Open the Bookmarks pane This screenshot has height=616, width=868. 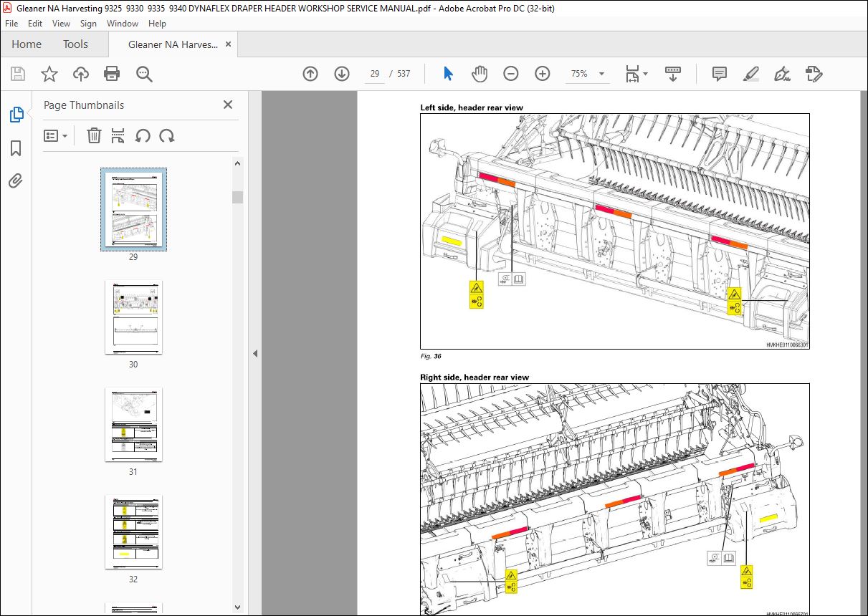(16, 148)
